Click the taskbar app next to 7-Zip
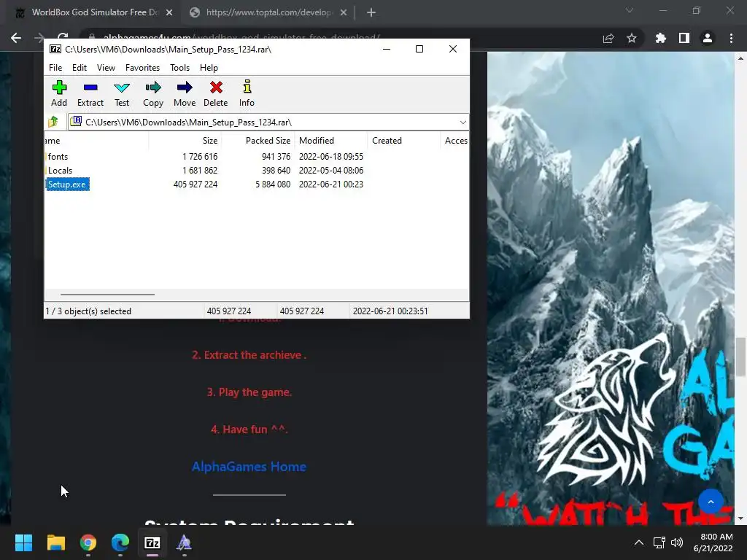The image size is (747, 560). 185,542
